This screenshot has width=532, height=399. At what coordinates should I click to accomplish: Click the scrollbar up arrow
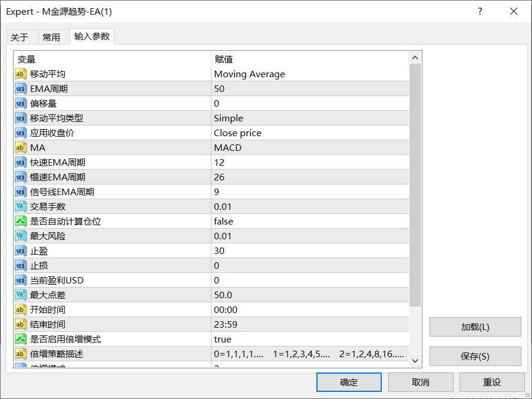(x=415, y=58)
